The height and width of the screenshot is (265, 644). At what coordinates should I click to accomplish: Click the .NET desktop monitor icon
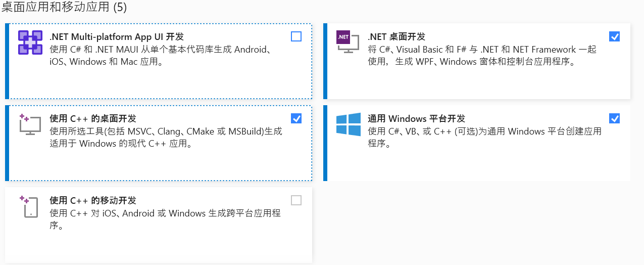pyautogui.click(x=348, y=42)
